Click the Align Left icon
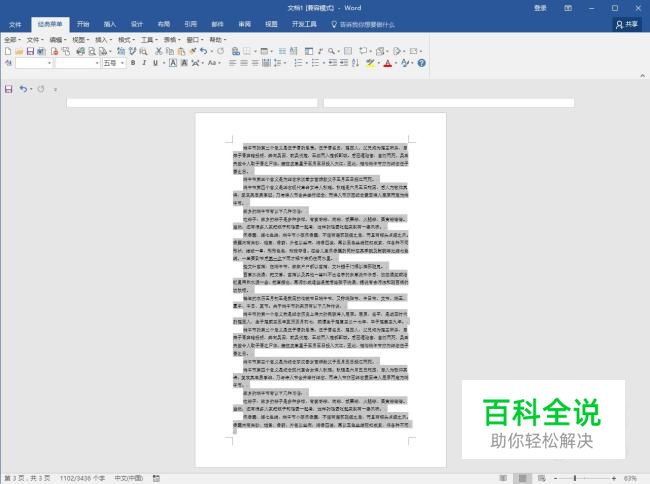The height and width of the screenshot is (484, 650). 233,63
